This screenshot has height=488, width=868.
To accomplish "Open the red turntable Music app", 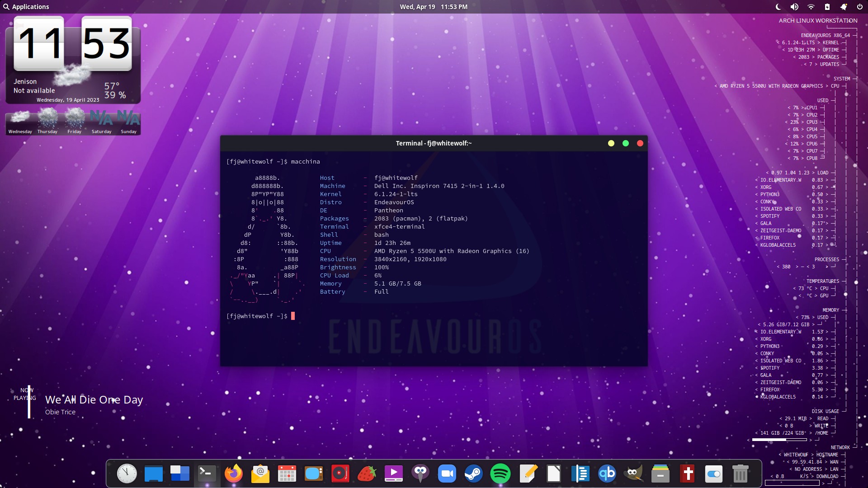I will [x=340, y=474].
